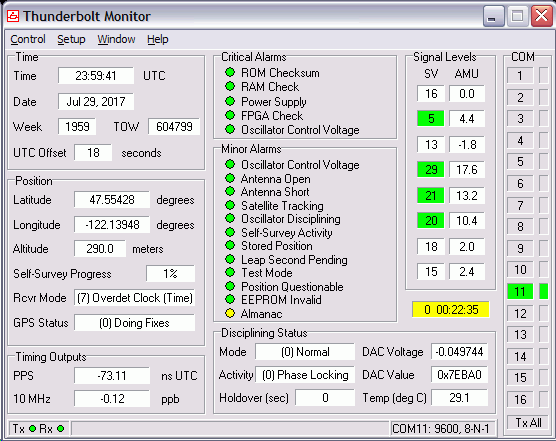This screenshot has height=441, width=556.
Task: Click the ROM Checksum alarm indicator
Action: point(230,72)
